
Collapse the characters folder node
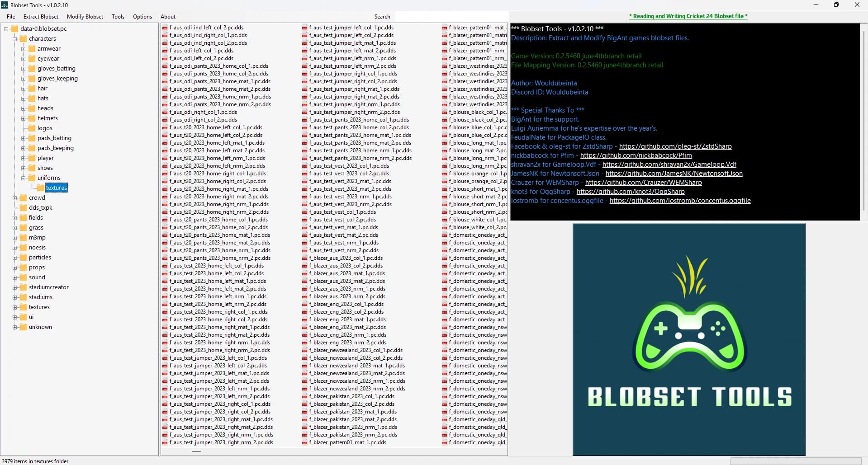point(15,39)
